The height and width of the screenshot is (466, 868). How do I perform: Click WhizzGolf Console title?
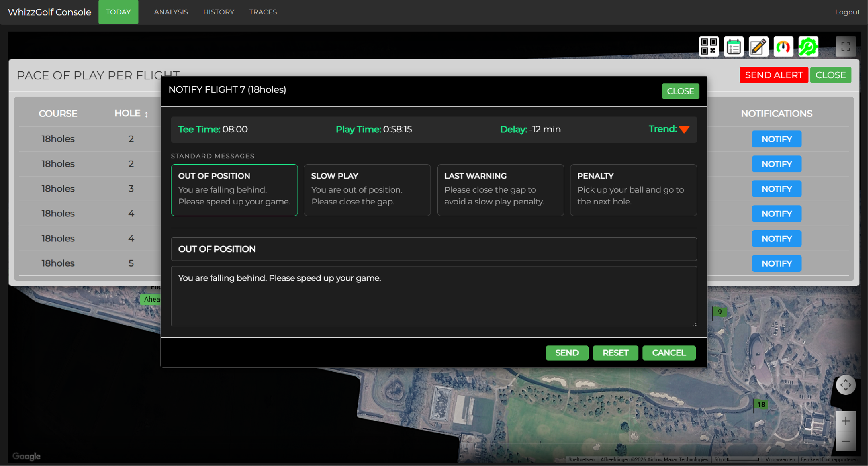[x=50, y=12]
